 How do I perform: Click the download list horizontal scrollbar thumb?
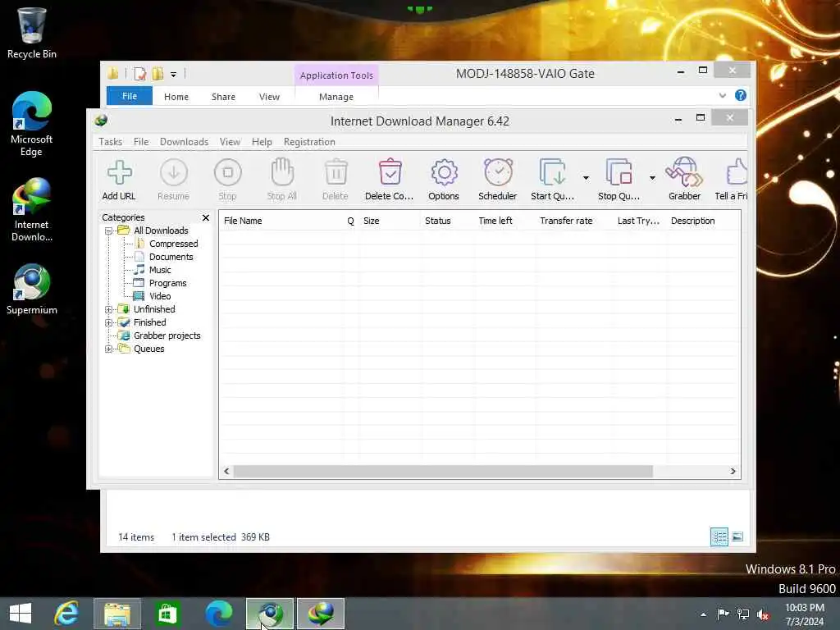pos(443,472)
